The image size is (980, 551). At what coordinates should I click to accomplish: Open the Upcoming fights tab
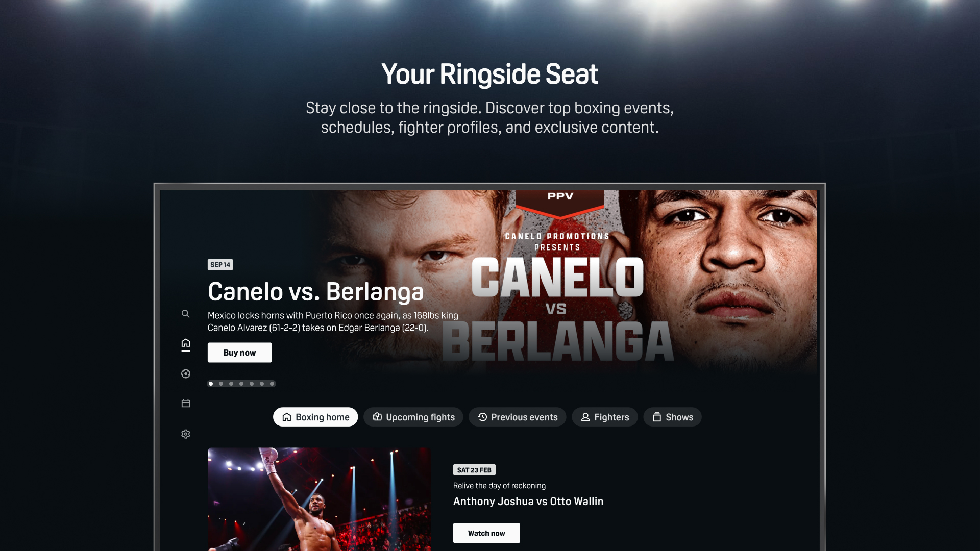pyautogui.click(x=413, y=417)
